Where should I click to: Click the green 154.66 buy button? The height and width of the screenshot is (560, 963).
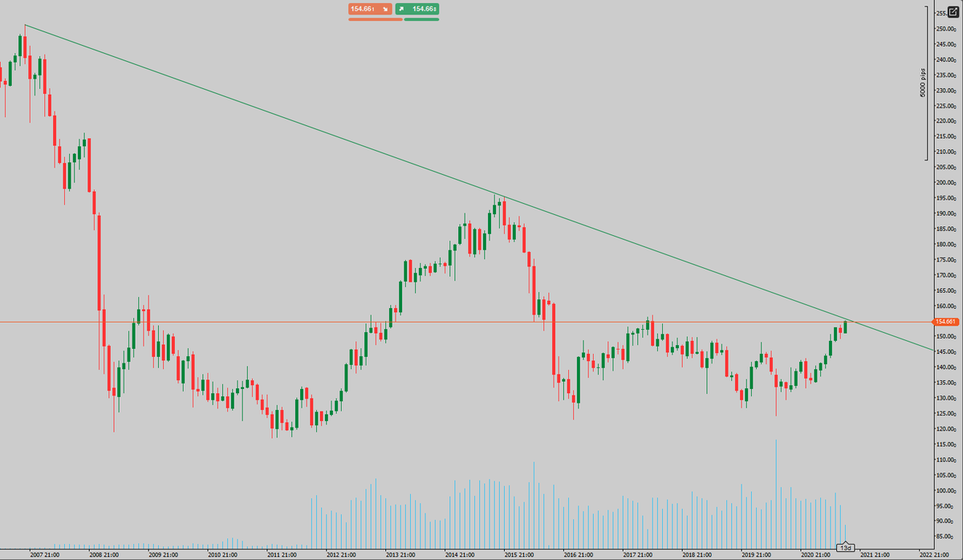pos(416,9)
